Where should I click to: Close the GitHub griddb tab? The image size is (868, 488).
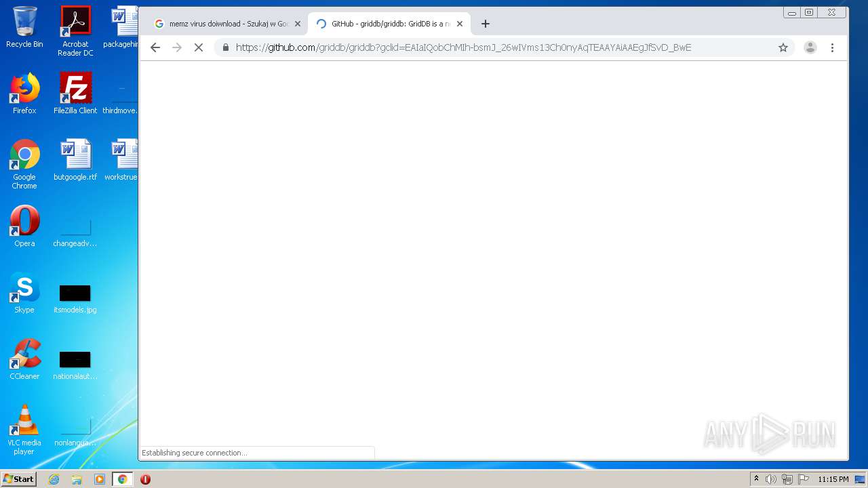pos(459,24)
